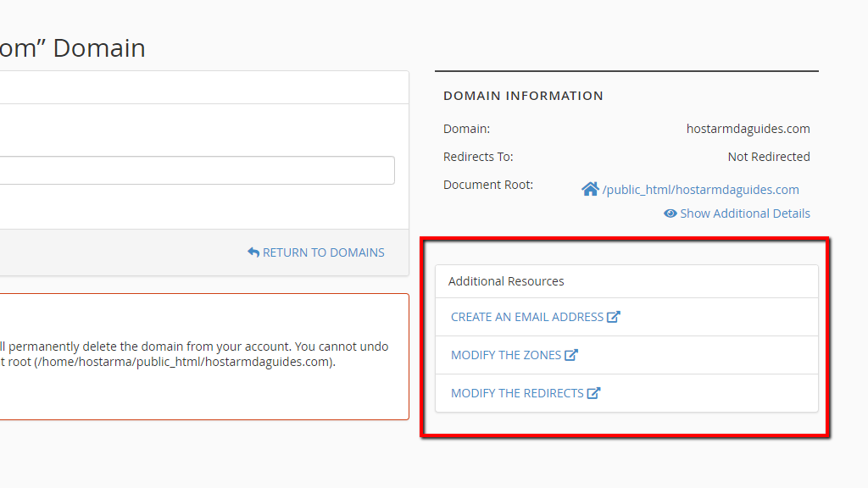
Task: Select Modify the Zones link
Action: click(x=505, y=355)
